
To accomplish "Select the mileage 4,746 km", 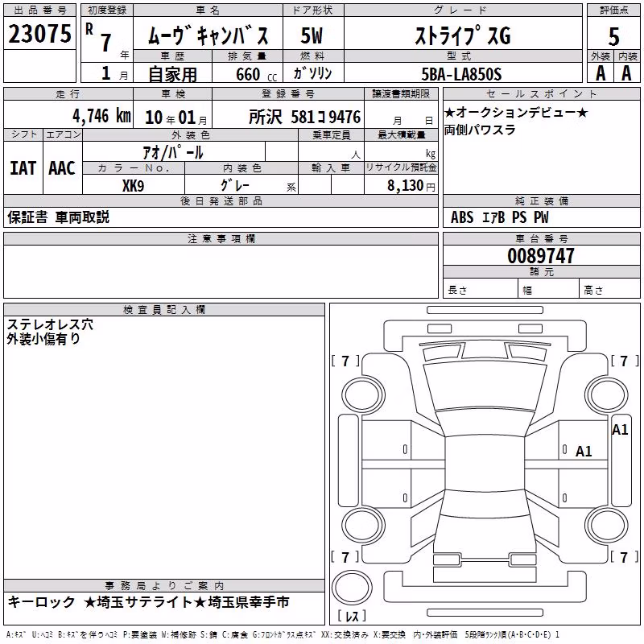I will (102, 116).
